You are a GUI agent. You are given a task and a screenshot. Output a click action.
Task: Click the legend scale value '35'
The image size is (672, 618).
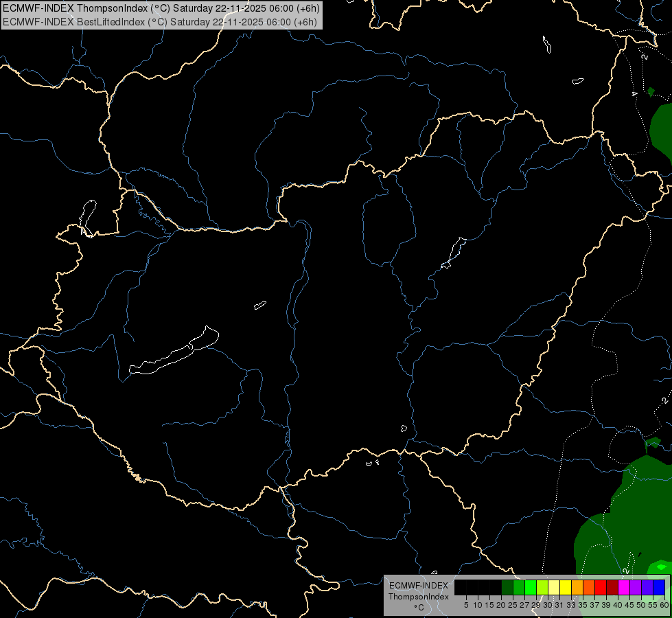coord(583,605)
